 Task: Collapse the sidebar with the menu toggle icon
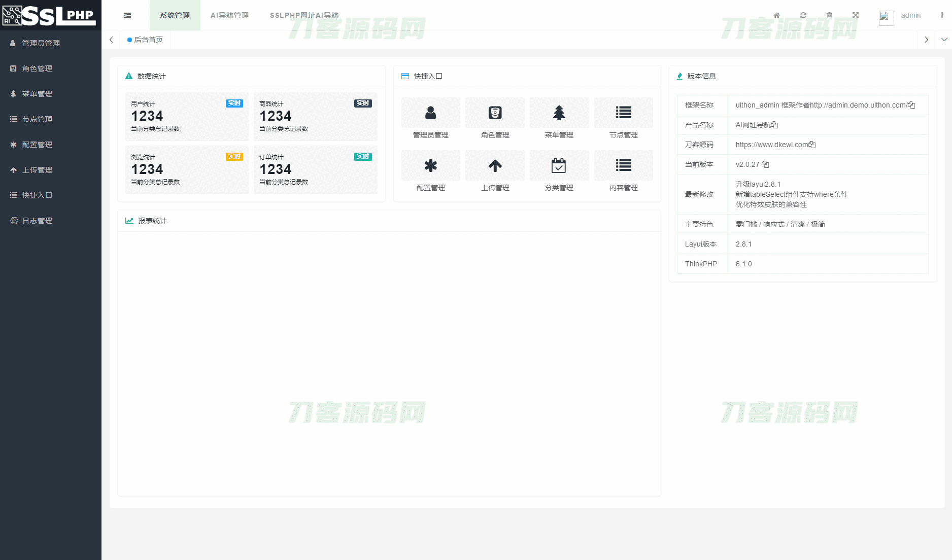click(127, 16)
